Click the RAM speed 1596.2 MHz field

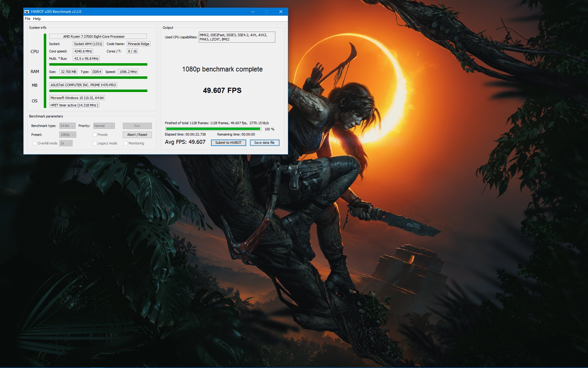click(x=128, y=72)
